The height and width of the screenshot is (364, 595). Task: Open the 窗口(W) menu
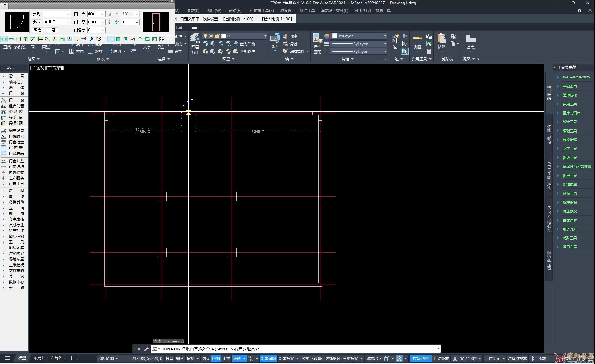point(214,11)
